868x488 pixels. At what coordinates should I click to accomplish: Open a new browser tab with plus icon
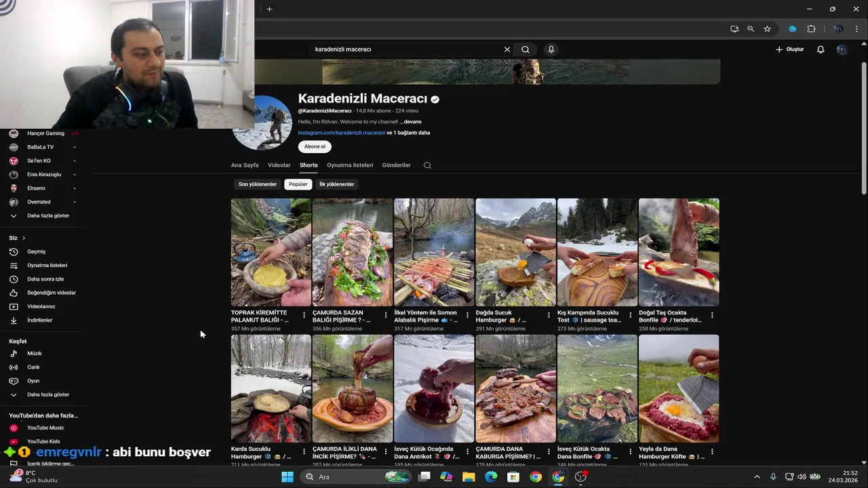coord(269,9)
